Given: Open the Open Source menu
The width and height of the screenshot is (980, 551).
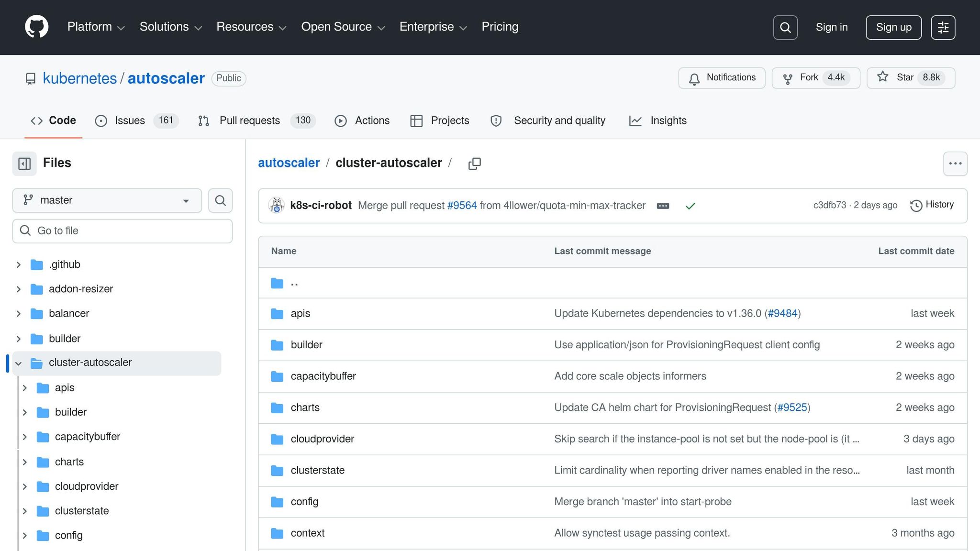Looking at the screenshot, I should 343,27.
